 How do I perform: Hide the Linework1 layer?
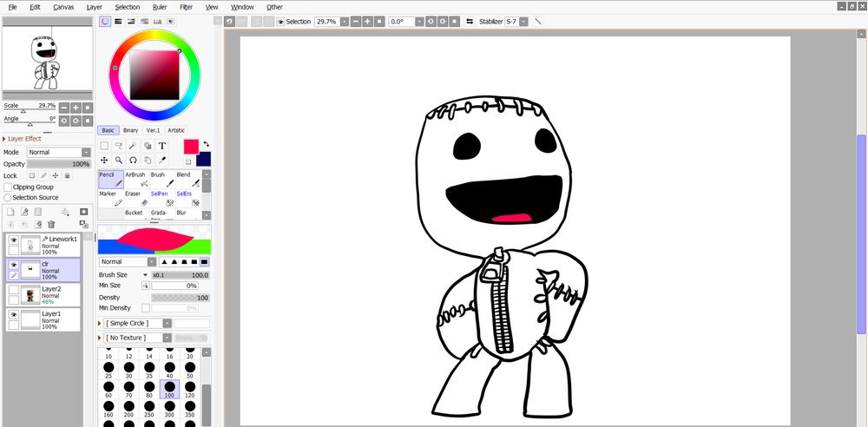click(14, 240)
